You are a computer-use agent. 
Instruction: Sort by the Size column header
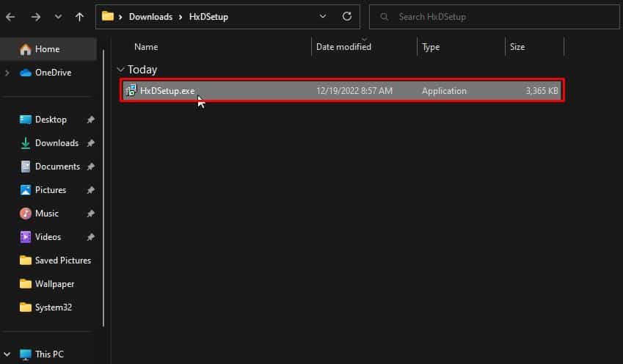(x=517, y=47)
